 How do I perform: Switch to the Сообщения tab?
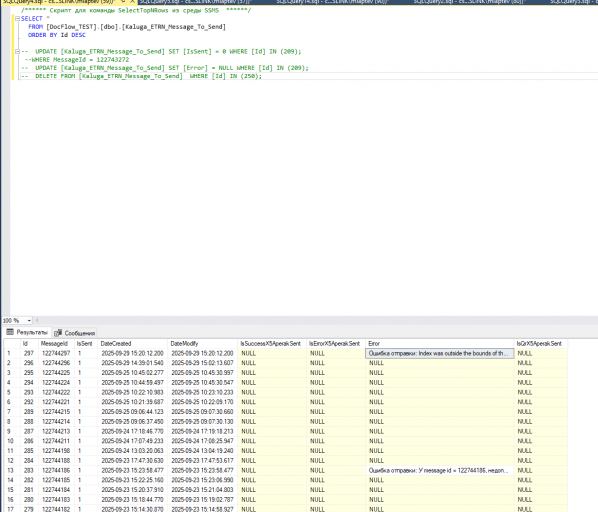[75, 333]
